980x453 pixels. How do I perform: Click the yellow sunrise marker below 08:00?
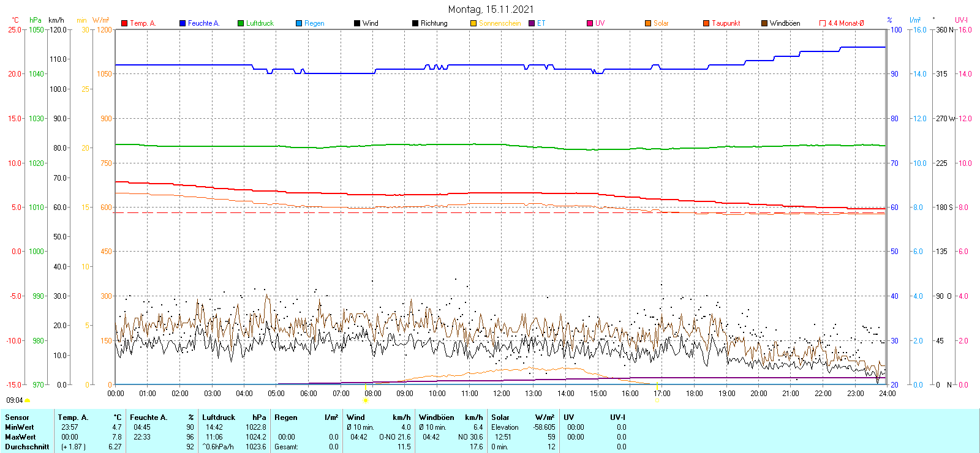(366, 400)
